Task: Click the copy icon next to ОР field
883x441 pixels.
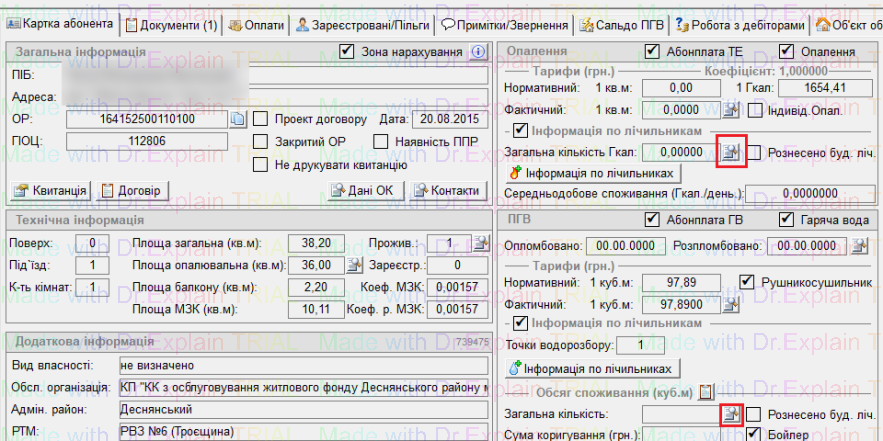Action: (238, 120)
